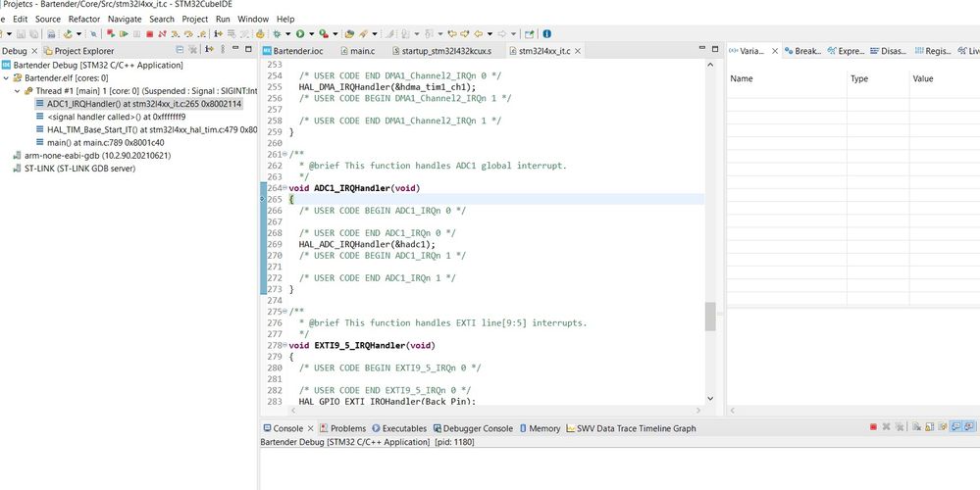Click the red Terminate button in main toolbar

(x=150, y=34)
